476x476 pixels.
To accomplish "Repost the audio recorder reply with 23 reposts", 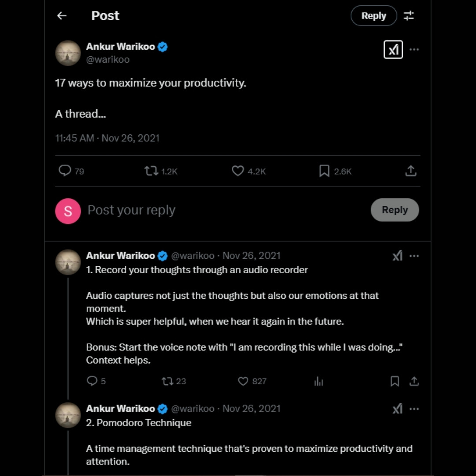I will coord(167,381).
